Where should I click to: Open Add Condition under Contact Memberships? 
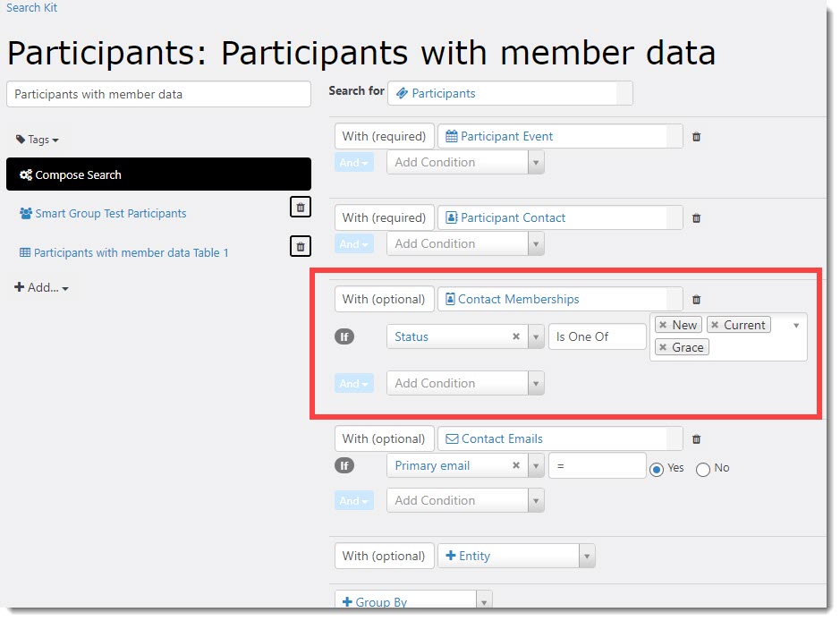click(x=465, y=384)
